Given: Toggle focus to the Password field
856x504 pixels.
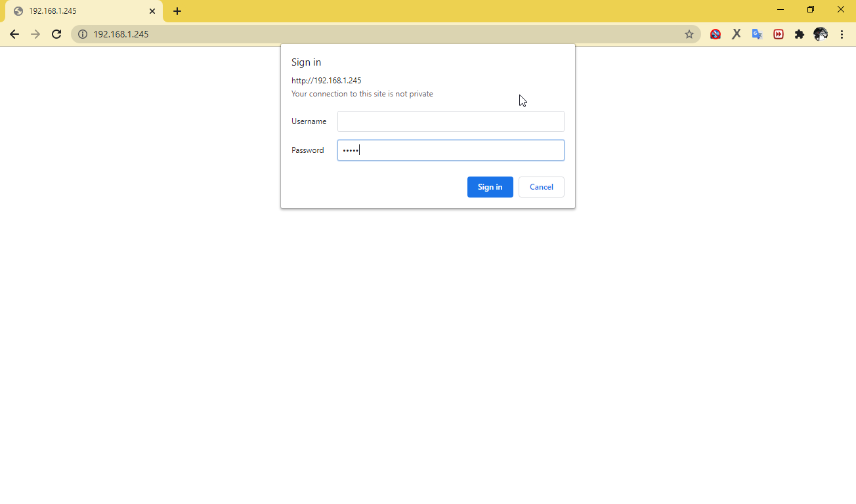Looking at the screenshot, I should [x=450, y=150].
